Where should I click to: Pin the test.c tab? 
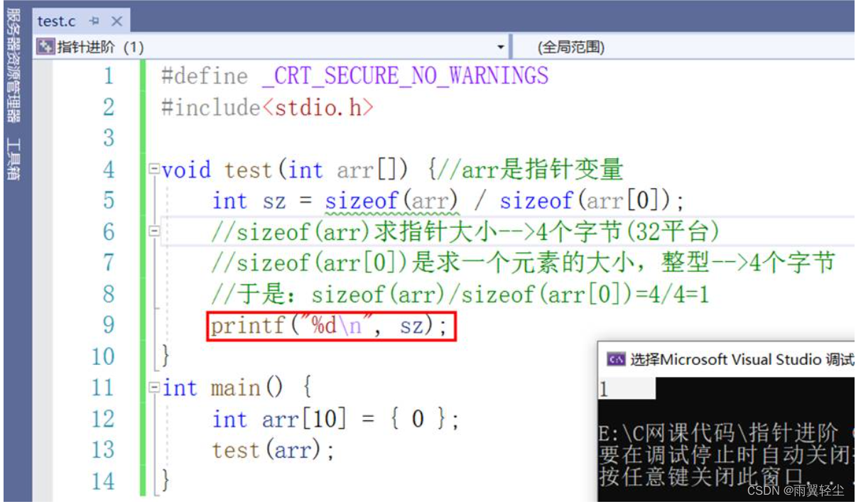pos(96,21)
